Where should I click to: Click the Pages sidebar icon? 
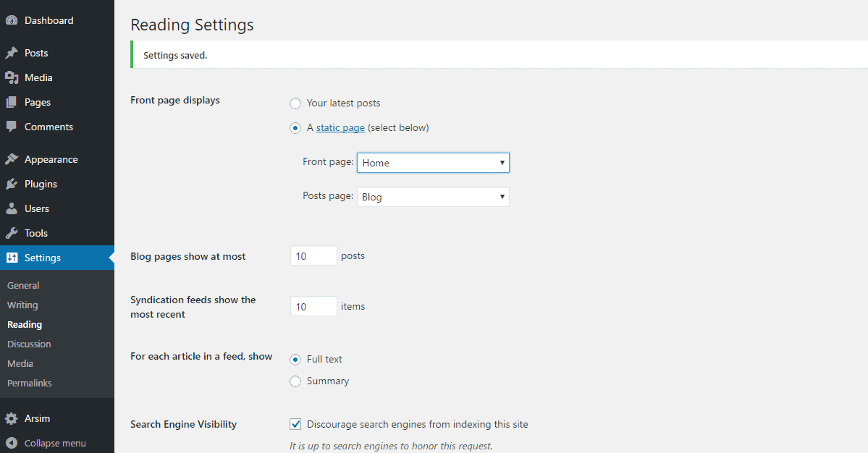coord(12,101)
